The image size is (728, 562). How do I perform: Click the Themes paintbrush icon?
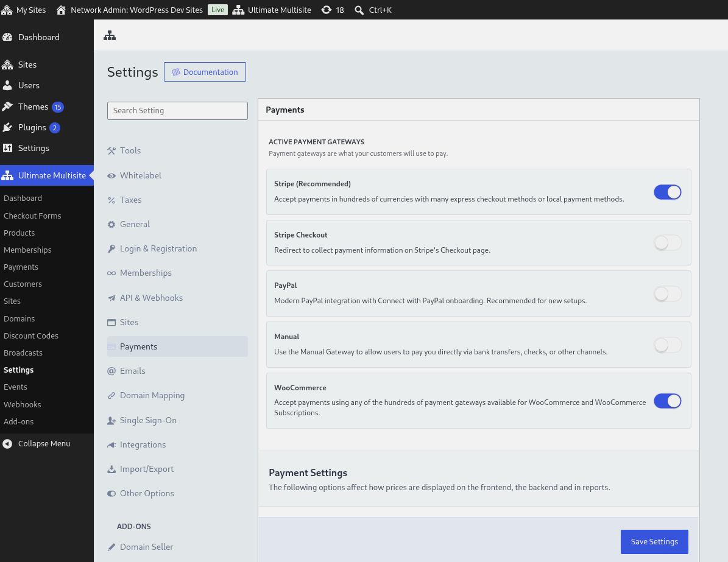point(7,107)
